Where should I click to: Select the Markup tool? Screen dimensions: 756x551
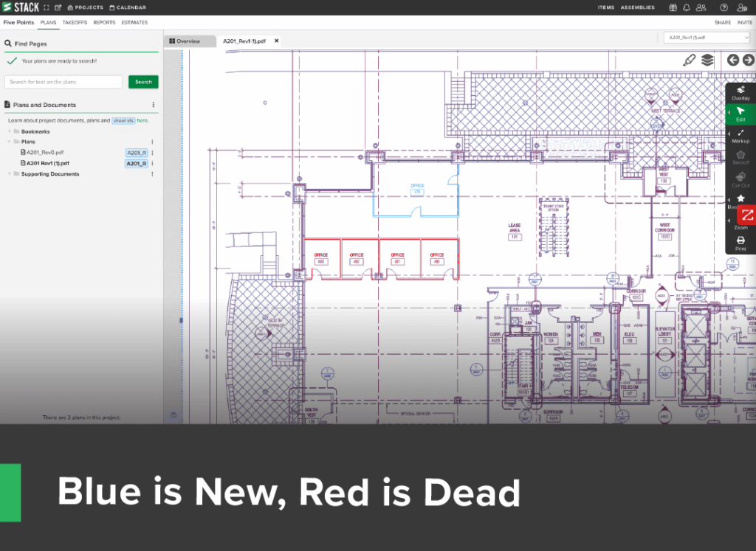tap(740, 136)
